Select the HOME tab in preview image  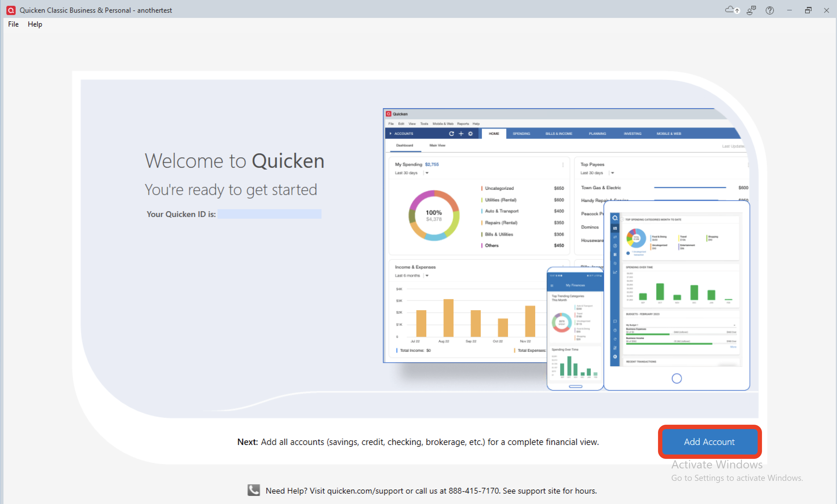coord(494,133)
